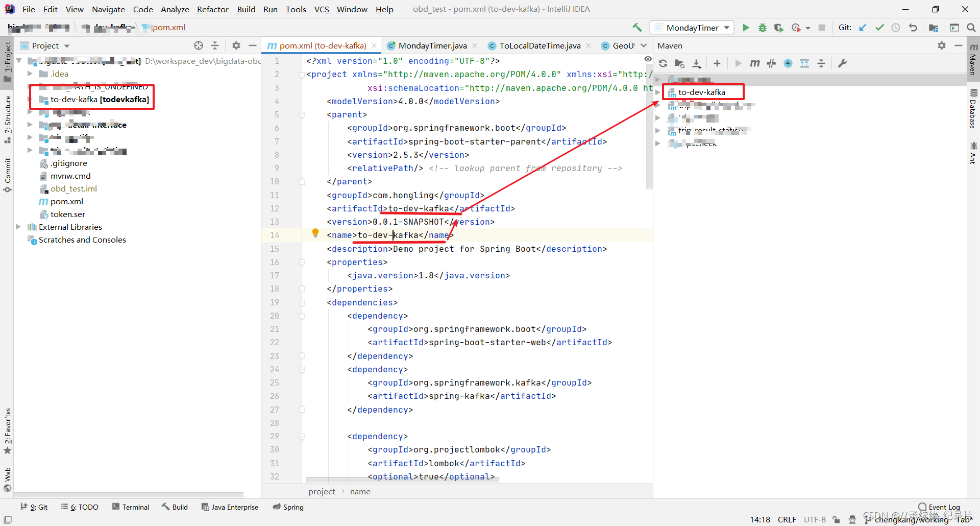Image resolution: width=980 pixels, height=526 pixels.
Task: Open Project panel gear options
Action: tap(236, 45)
